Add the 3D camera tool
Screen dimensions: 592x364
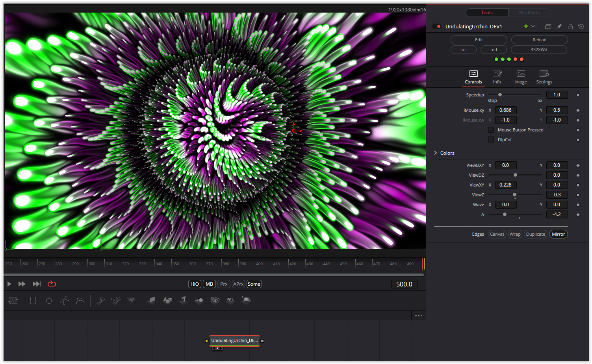pos(215,301)
